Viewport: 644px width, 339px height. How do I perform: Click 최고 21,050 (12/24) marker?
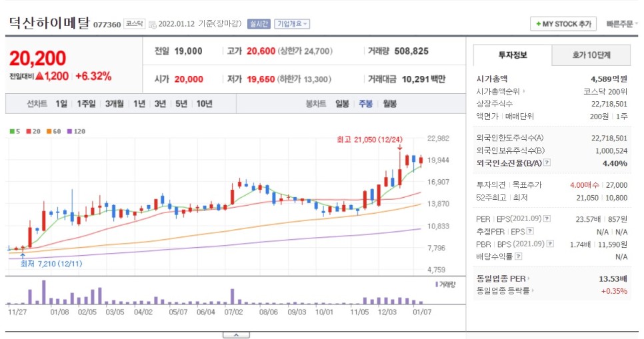point(369,140)
